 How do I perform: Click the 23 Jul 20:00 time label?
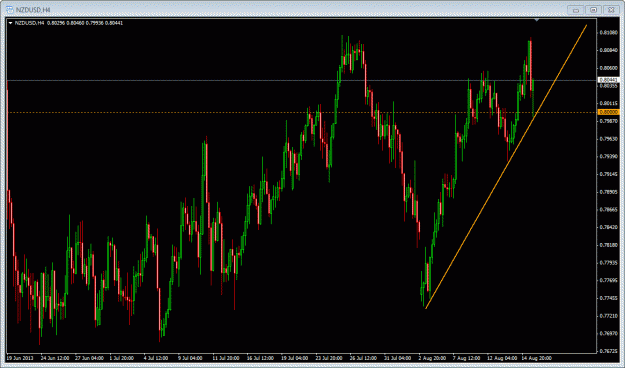coord(329,358)
